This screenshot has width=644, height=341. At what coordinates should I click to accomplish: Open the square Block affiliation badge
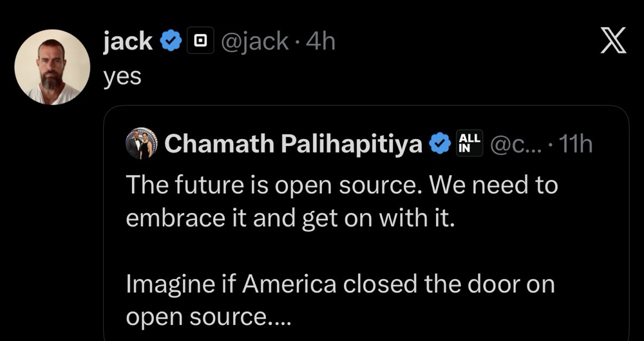(x=200, y=41)
